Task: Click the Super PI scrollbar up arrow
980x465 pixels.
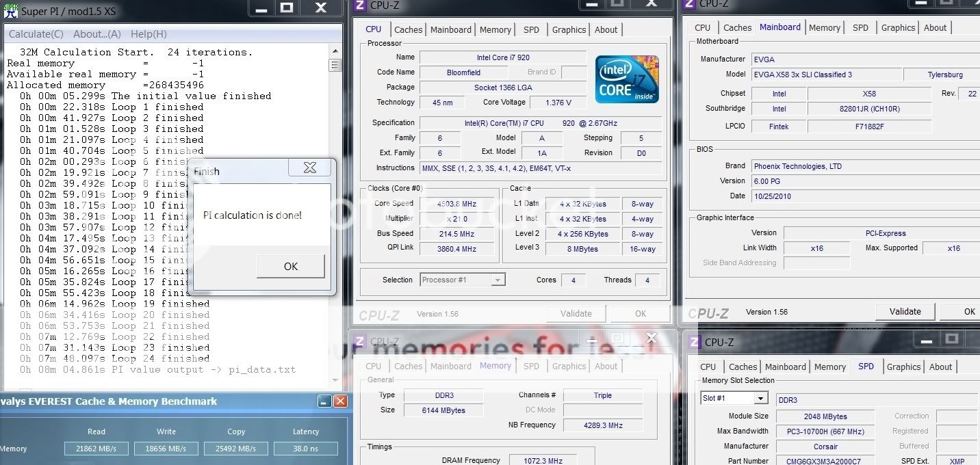Action: point(335,53)
